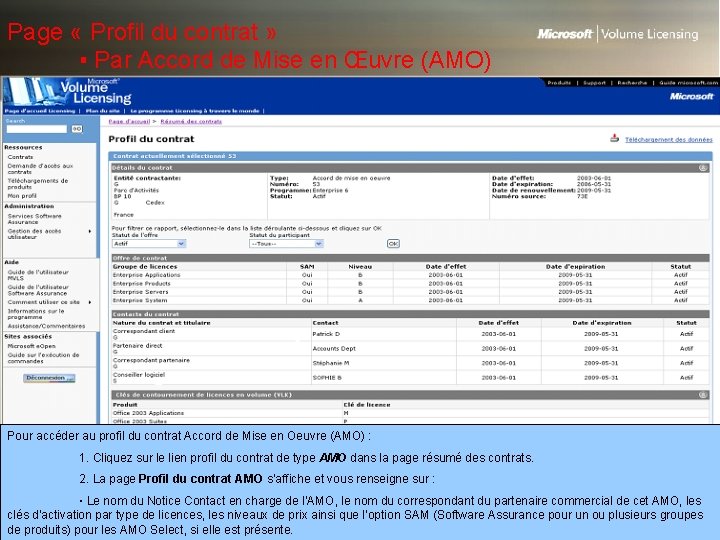Click the SAM column header
The height and width of the screenshot is (540, 720).
[307, 267]
